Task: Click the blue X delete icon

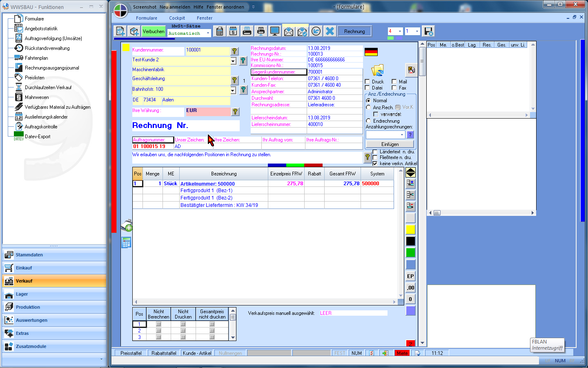Action: (330, 31)
